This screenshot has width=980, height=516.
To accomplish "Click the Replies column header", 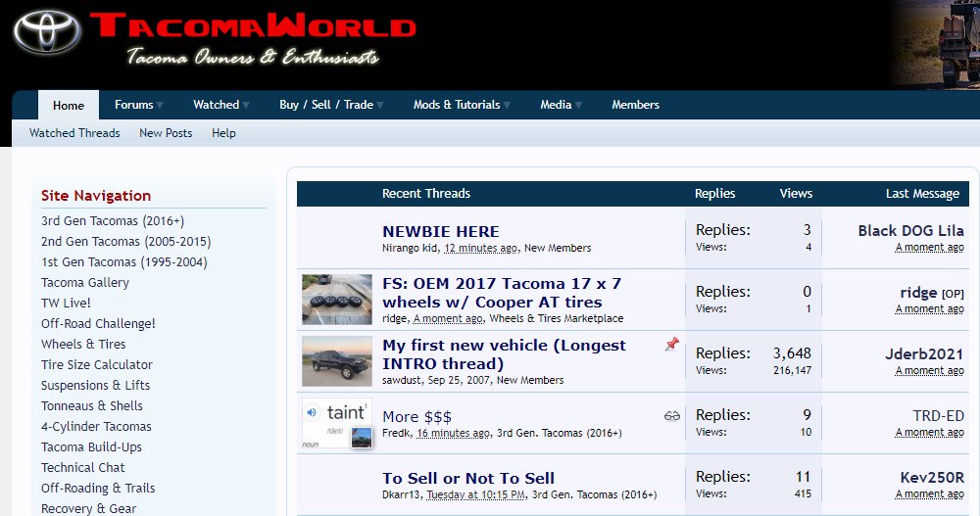I will pos(714,194).
